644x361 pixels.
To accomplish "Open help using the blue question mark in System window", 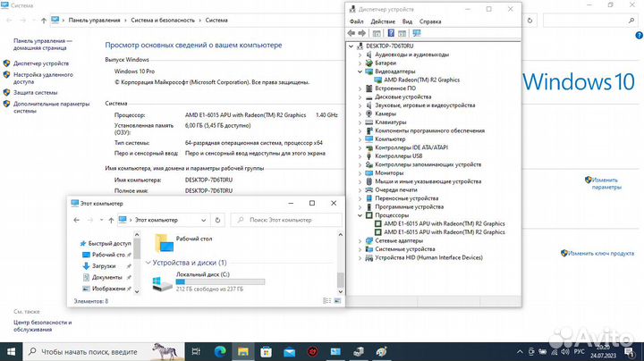I will [639, 36].
